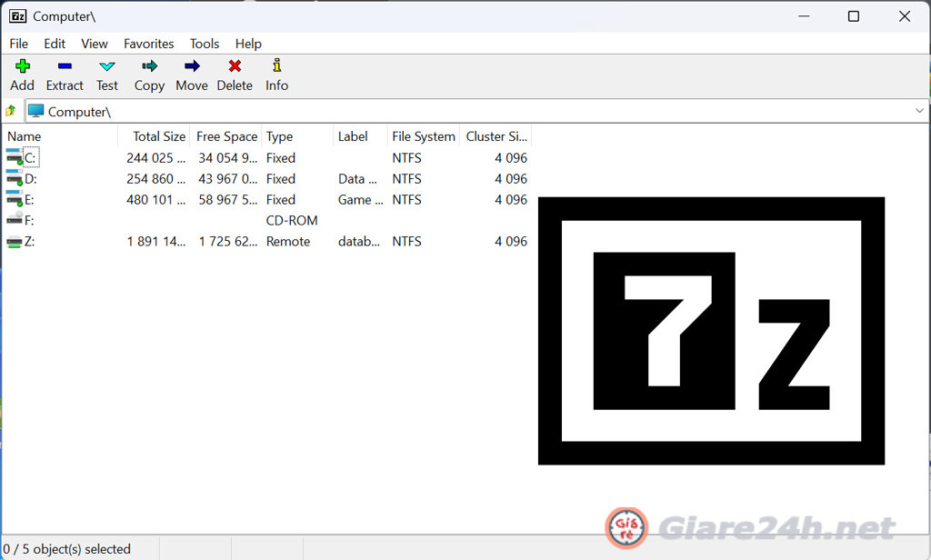Image resolution: width=931 pixels, height=560 pixels.
Task: Select the Move toolbar icon
Action: (x=191, y=73)
